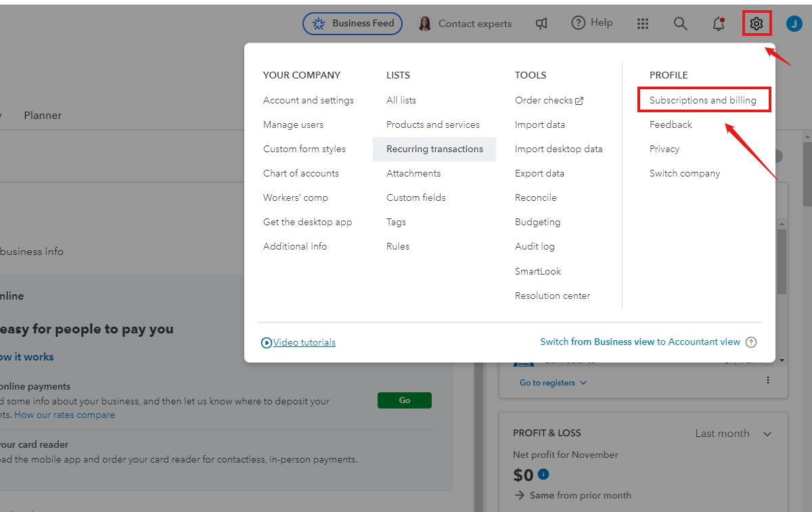The image size is (812, 512).
Task: Click the green Go button
Action: (404, 400)
